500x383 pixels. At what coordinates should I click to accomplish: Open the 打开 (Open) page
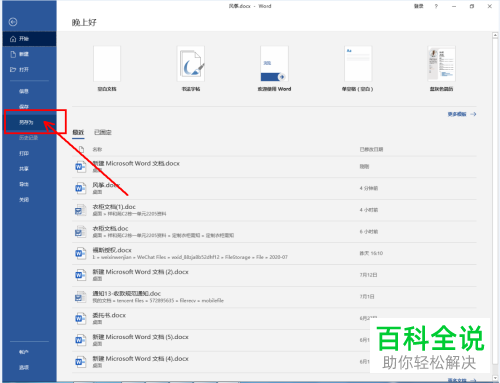tap(29, 69)
